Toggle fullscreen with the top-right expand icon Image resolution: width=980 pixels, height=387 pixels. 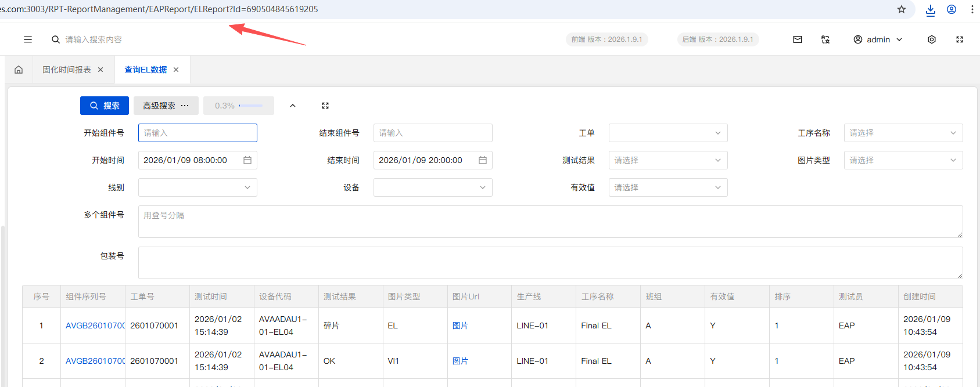click(960, 39)
